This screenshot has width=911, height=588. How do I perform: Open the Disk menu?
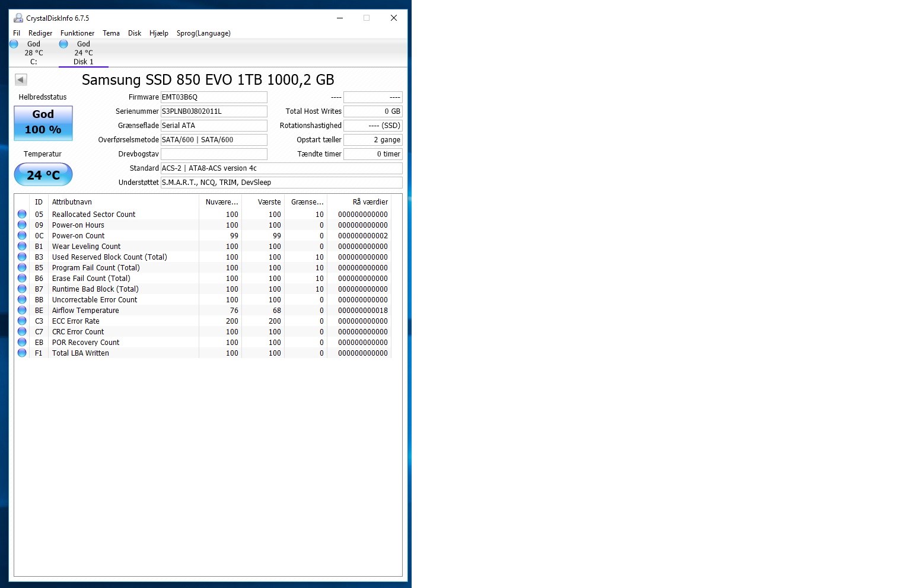point(135,33)
